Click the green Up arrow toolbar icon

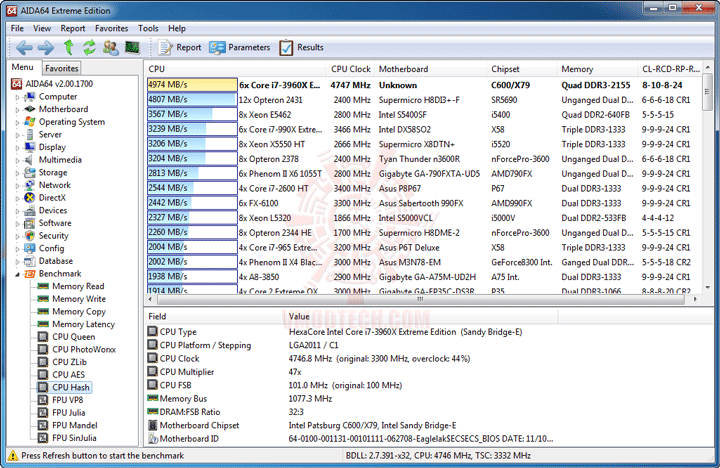pos(68,47)
